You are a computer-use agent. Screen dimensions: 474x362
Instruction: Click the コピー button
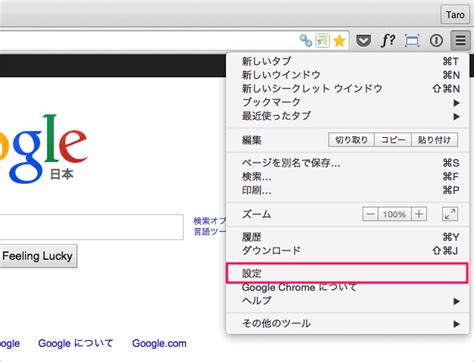(393, 140)
